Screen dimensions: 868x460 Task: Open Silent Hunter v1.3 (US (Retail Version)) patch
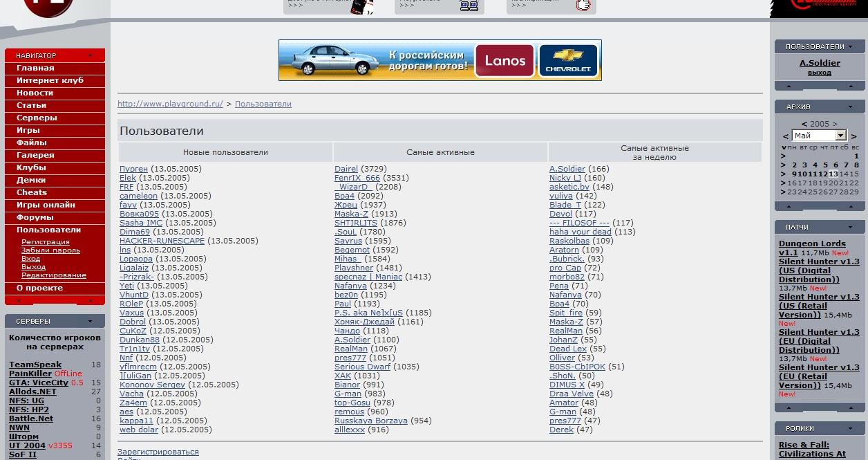(x=819, y=306)
